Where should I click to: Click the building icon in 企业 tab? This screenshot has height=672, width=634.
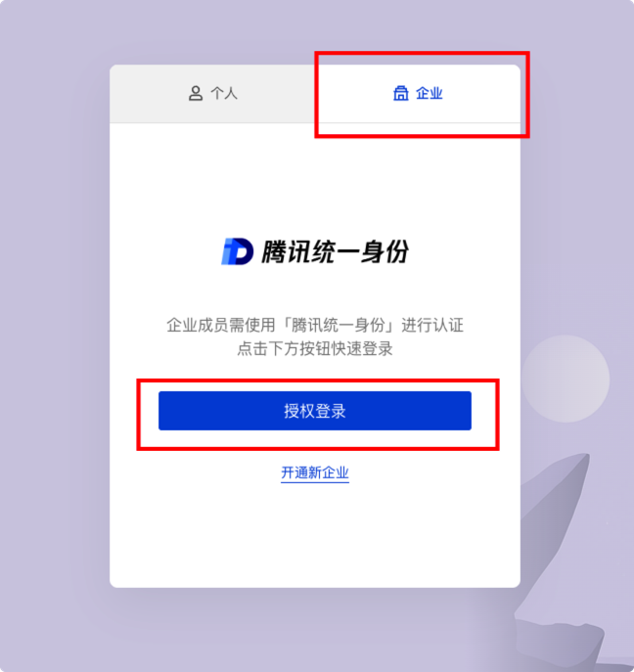click(401, 93)
